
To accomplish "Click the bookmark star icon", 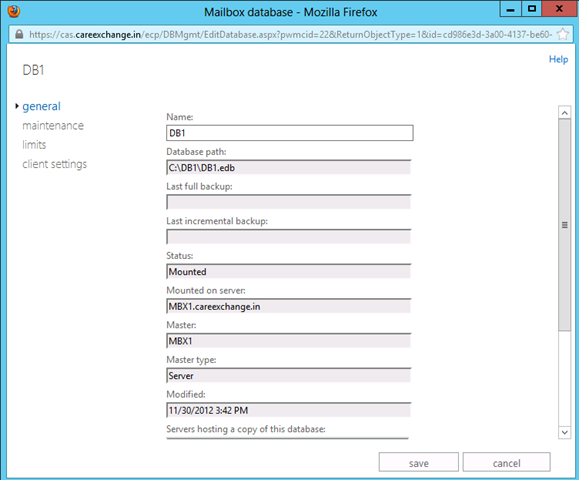I will pyautogui.click(x=563, y=34).
